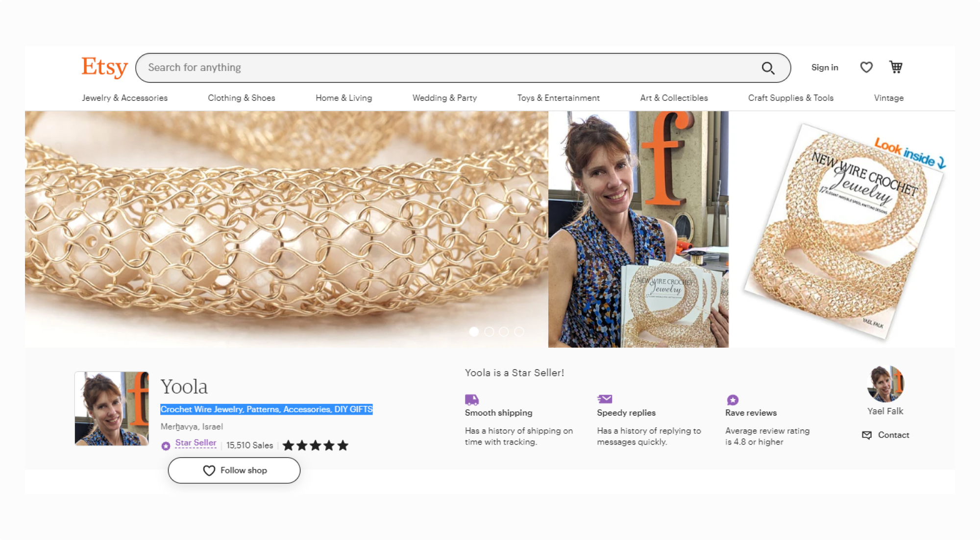Screen dimensions: 980x540
Task: Click the Speedy replies envelope icon
Action: tap(605, 399)
